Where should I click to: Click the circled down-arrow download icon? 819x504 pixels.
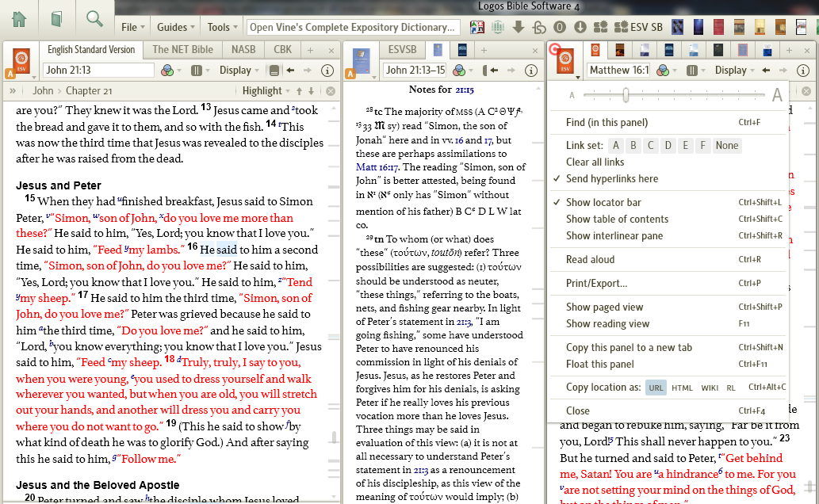pyautogui.click(x=580, y=27)
